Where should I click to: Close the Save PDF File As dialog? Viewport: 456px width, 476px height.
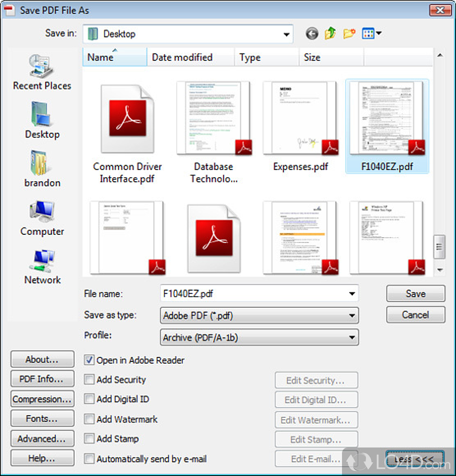[440, 10]
